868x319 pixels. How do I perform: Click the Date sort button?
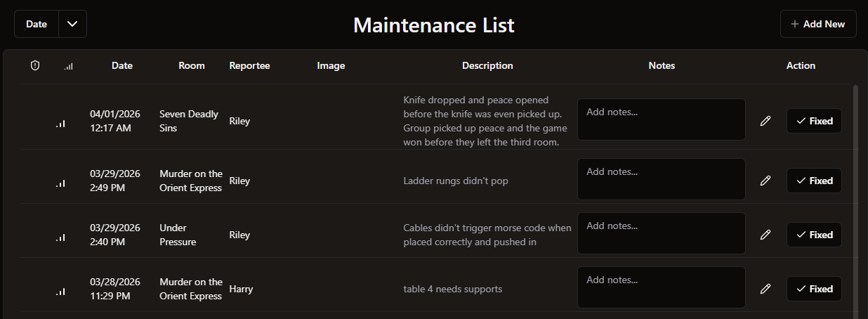point(37,24)
